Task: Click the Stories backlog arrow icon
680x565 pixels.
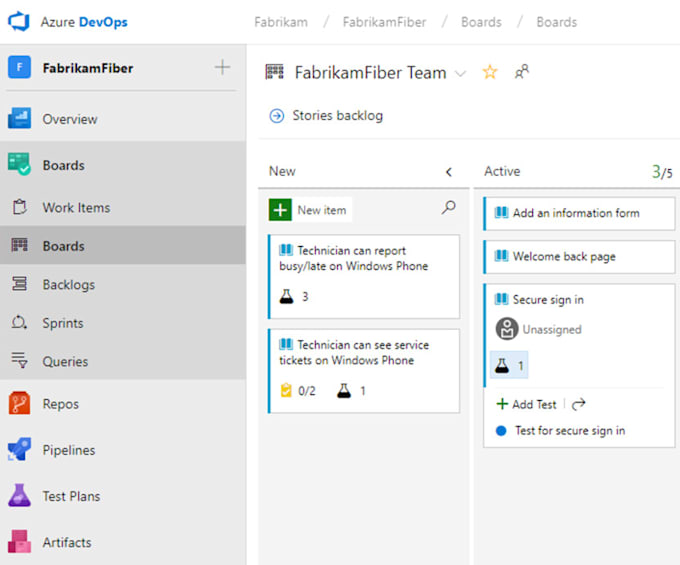Action: pos(277,116)
